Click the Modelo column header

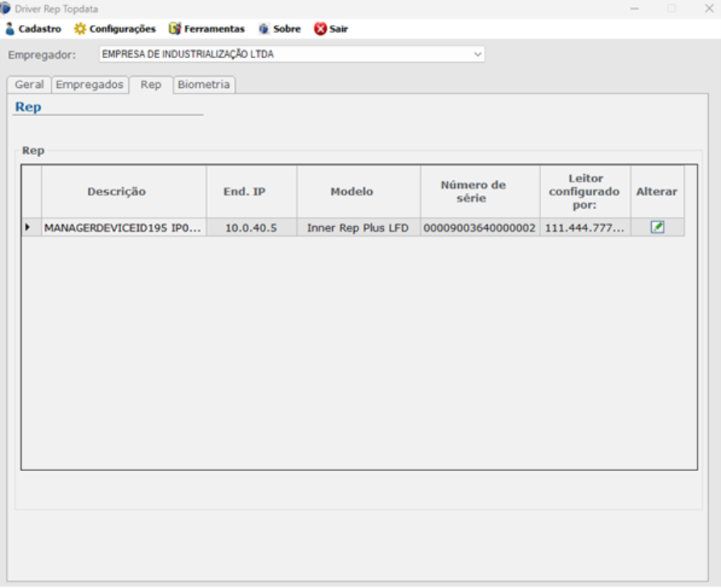pyautogui.click(x=352, y=192)
